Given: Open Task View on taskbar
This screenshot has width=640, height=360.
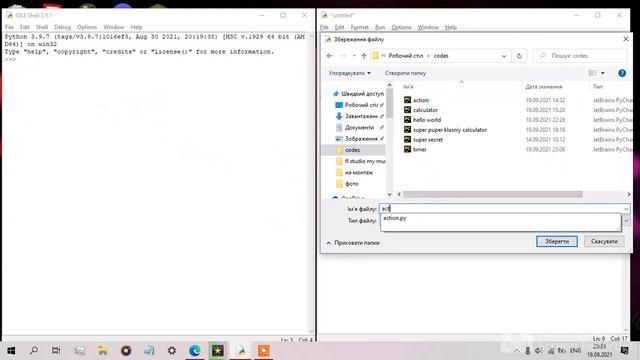Looking at the screenshot, I should 56,351.
